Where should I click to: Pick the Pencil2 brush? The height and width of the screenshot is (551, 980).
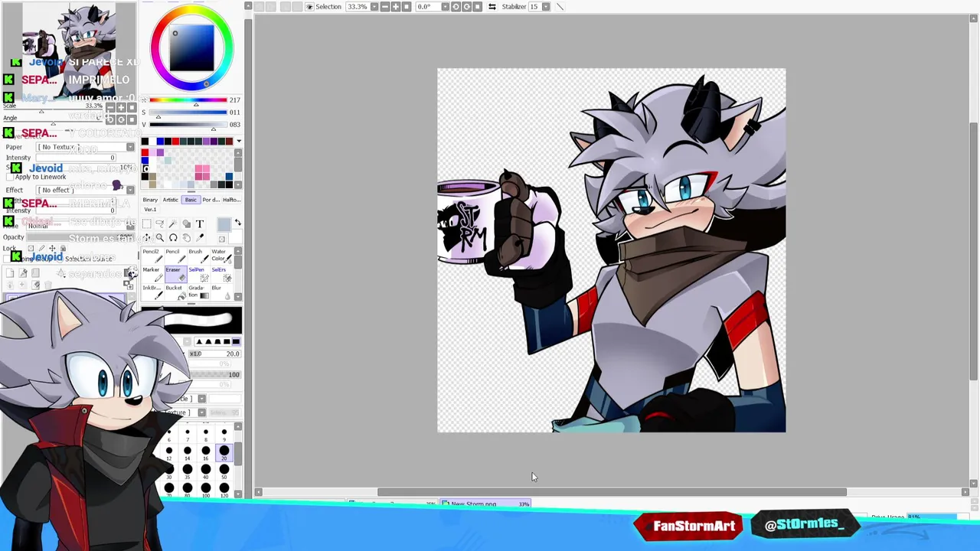[x=153, y=256]
